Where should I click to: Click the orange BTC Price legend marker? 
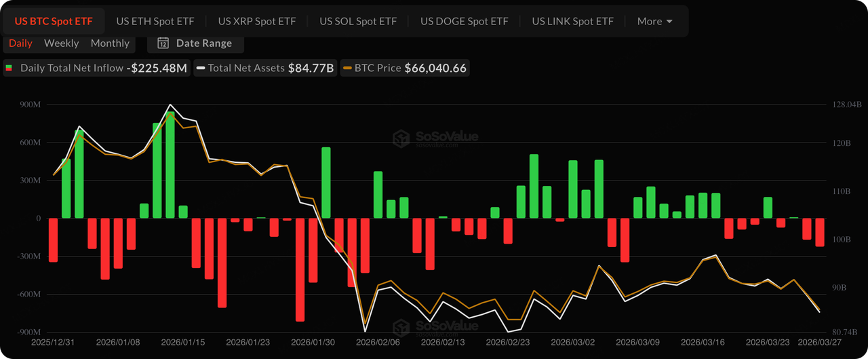(348, 68)
